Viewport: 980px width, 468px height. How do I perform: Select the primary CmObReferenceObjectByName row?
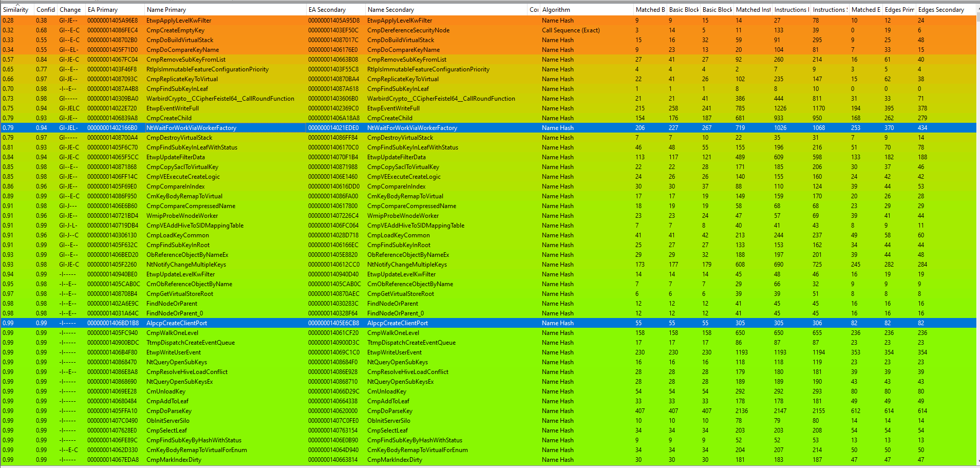[x=189, y=284]
